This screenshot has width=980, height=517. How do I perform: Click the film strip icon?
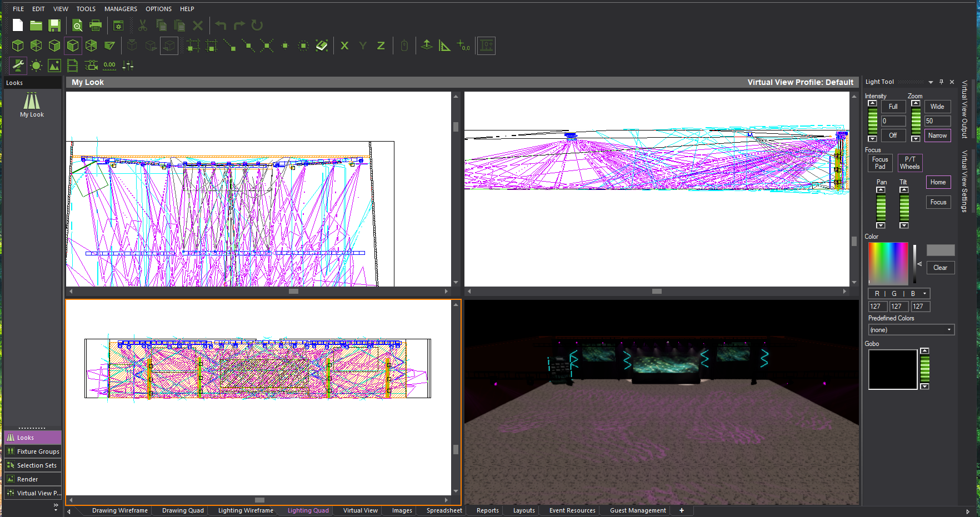[x=72, y=66]
